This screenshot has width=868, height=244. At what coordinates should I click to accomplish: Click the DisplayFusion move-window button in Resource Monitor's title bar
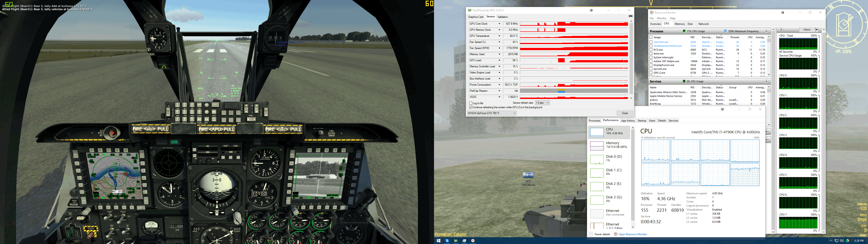[x=783, y=12]
